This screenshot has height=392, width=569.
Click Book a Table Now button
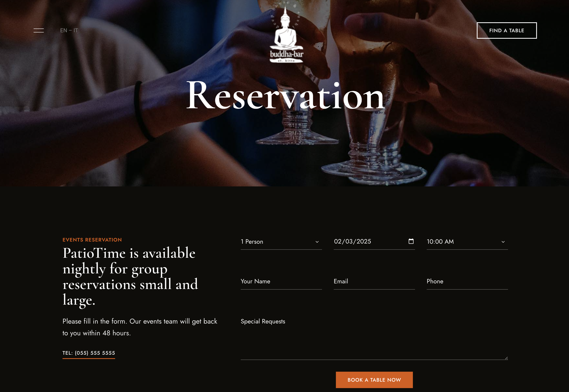click(x=374, y=380)
